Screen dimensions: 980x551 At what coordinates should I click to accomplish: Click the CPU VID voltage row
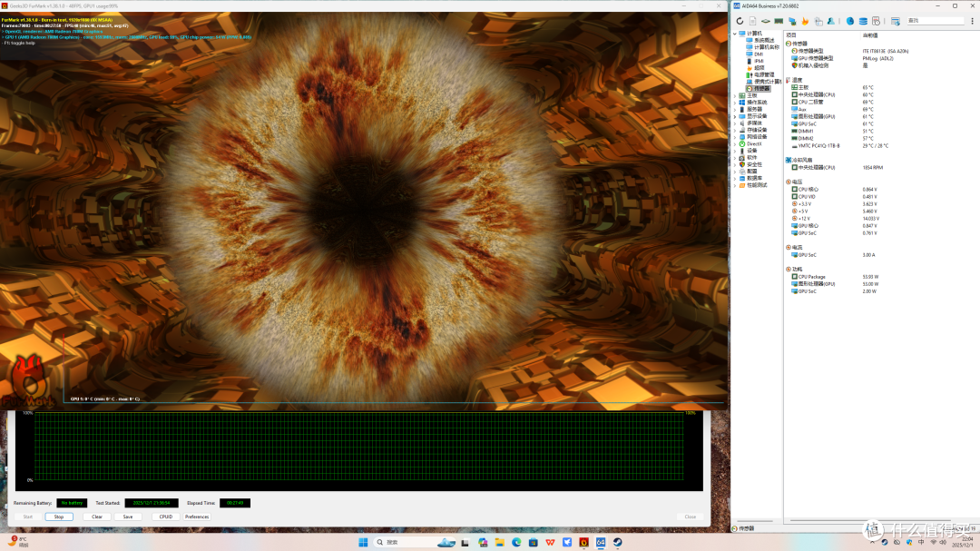pyautogui.click(x=835, y=197)
